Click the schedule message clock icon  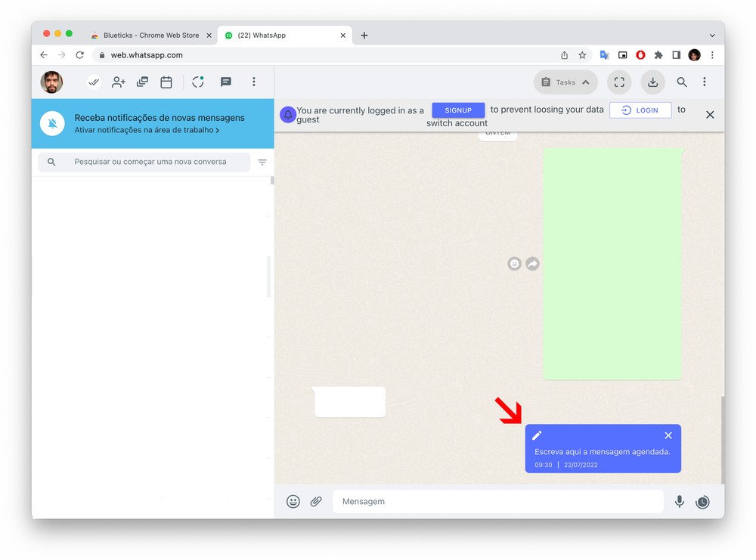702,502
